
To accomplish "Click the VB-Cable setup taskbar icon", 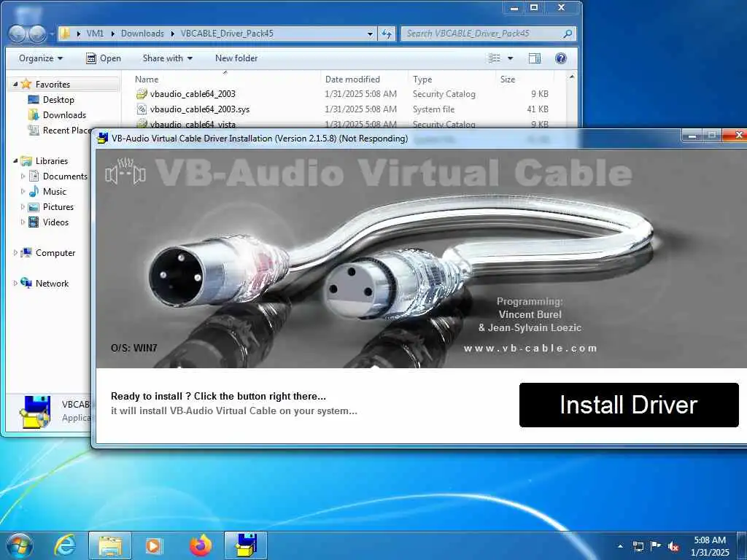I will coord(246,545).
